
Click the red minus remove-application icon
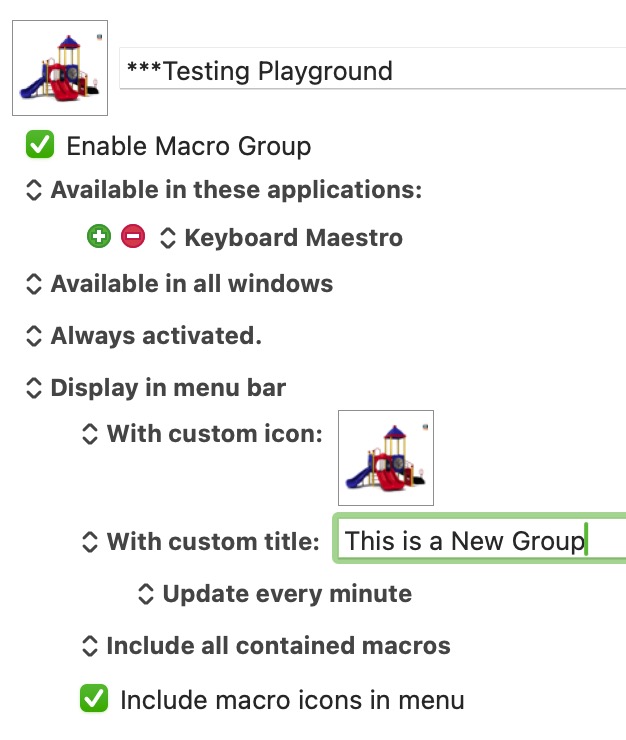133,236
